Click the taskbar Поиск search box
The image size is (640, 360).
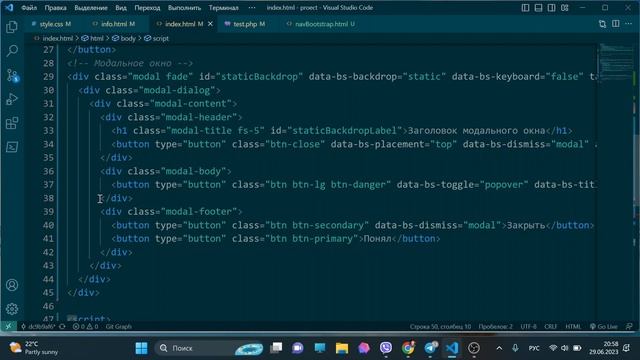click(x=209, y=348)
